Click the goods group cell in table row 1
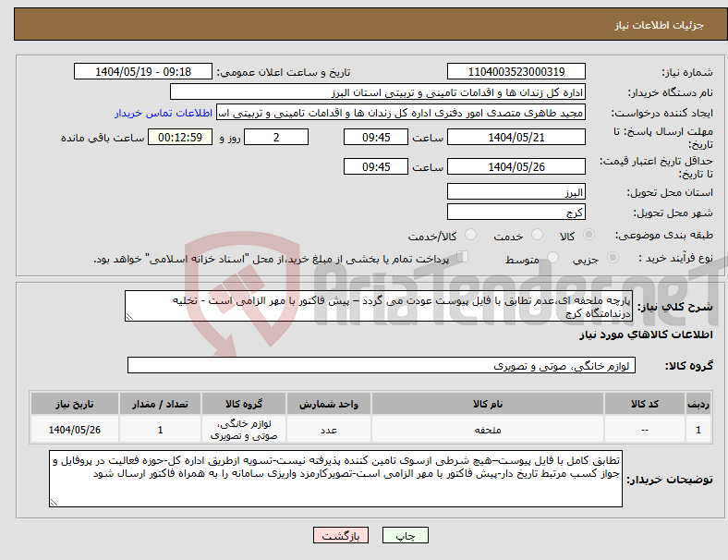728x560 pixels. [244, 430]
